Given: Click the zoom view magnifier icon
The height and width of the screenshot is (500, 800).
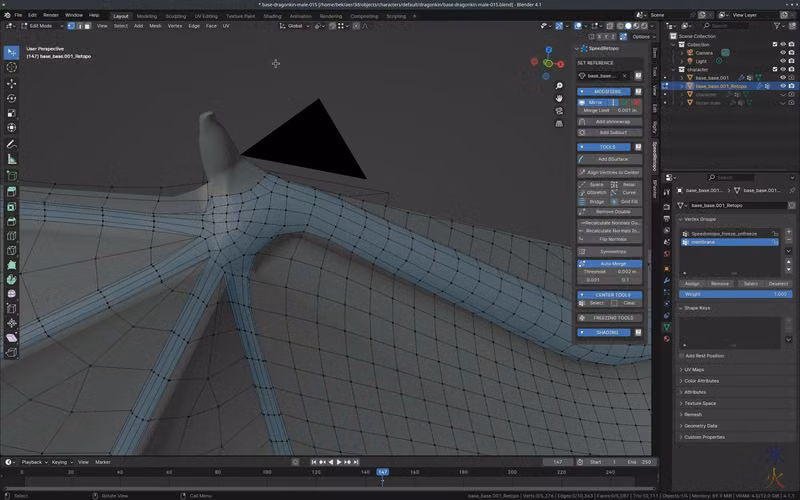Looking at the screenshot, I should click(559, 86).
